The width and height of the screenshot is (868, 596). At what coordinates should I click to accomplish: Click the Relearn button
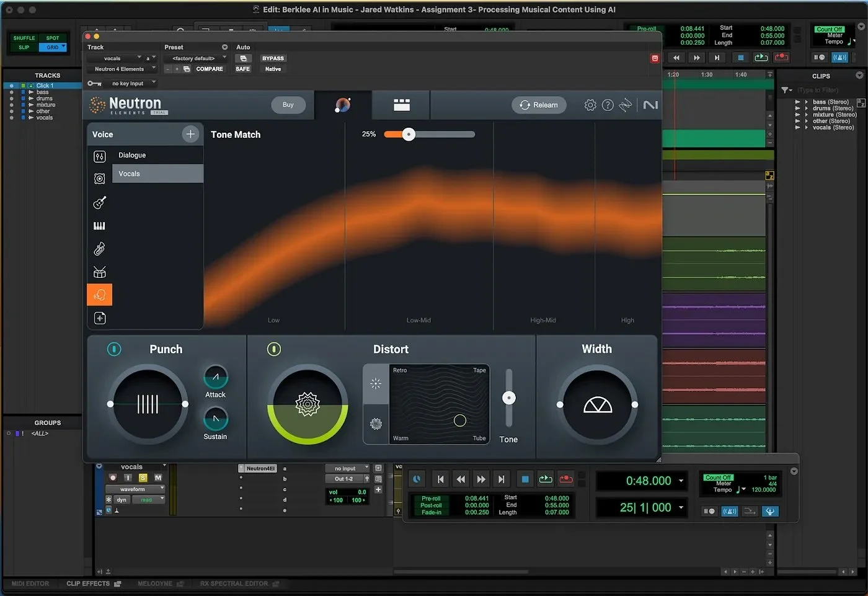[538, 105]
